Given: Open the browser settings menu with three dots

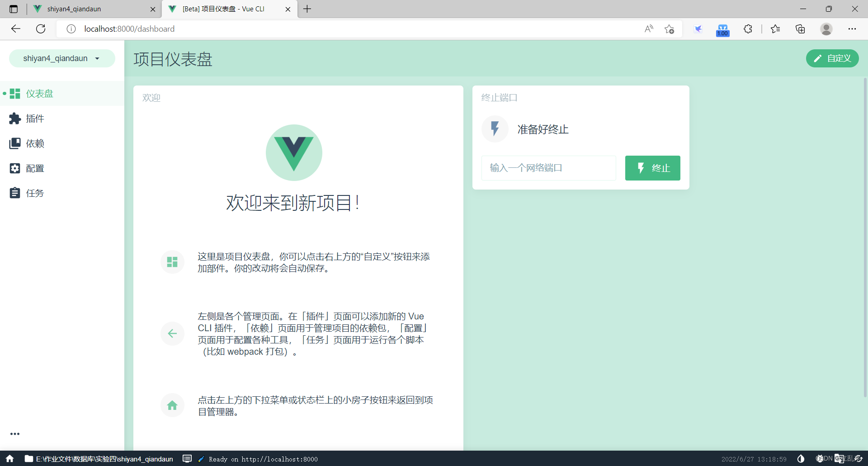Looking at the screenshot, I should (853, 29).
